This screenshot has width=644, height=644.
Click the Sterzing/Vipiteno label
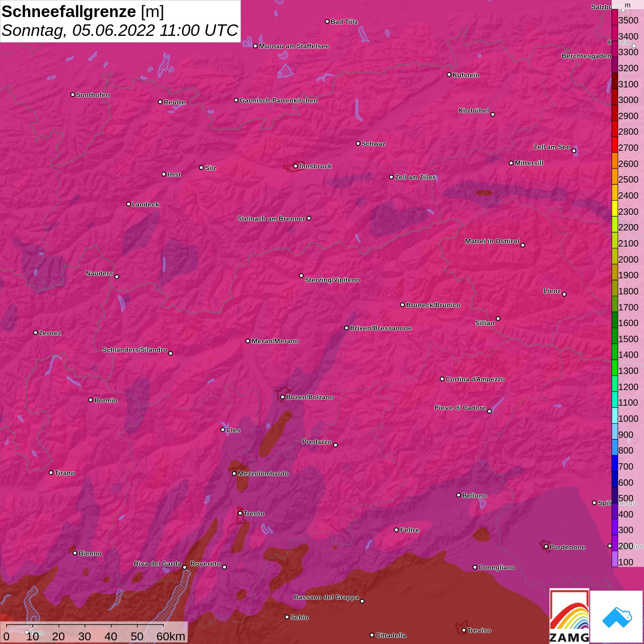tap(333, 280)
